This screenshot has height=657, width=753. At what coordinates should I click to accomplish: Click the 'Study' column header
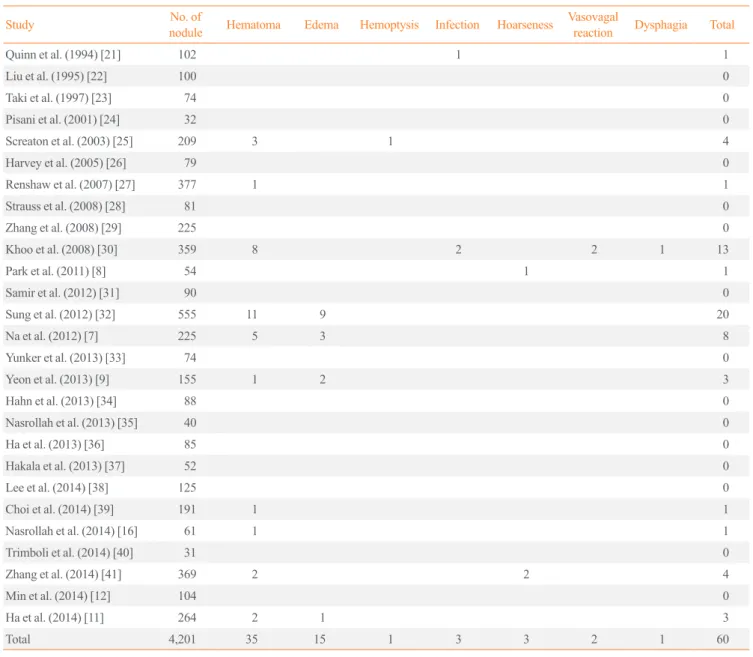20,25
